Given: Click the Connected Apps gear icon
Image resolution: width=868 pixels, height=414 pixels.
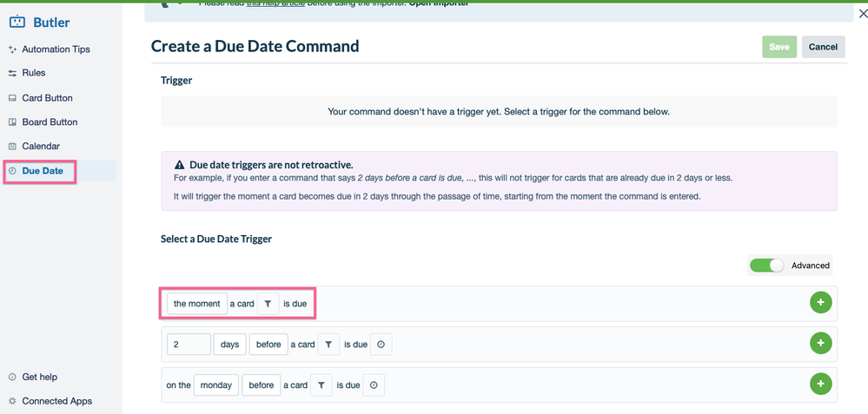Looking at the screenshot, I should (13, 401).
